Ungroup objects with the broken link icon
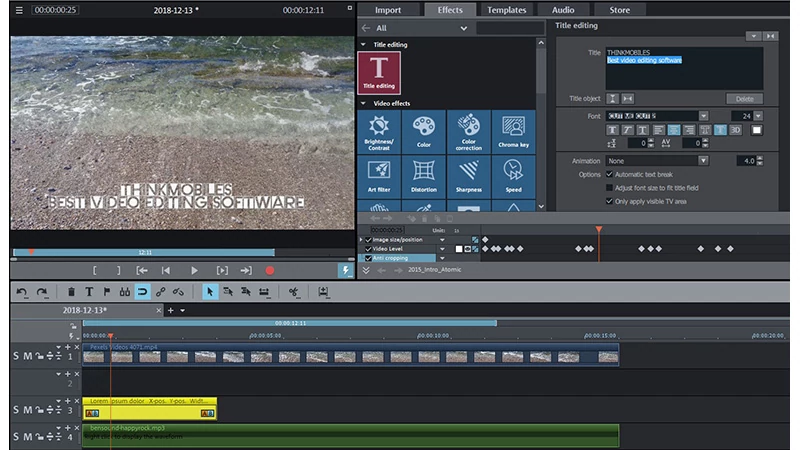The height and width of the screenshot is (450, 800). tap(178, 292)
